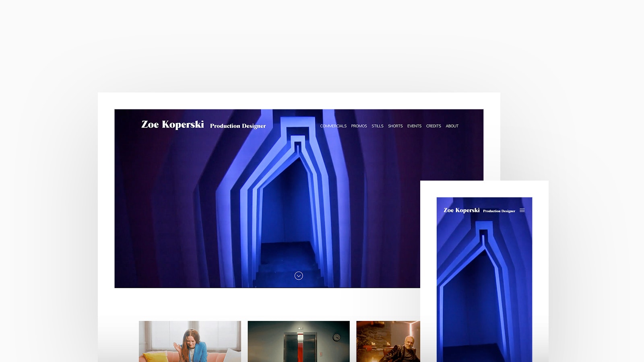Open the mobile hamburger menu icon
Screen dimensions: 644x362
(522, 210)
